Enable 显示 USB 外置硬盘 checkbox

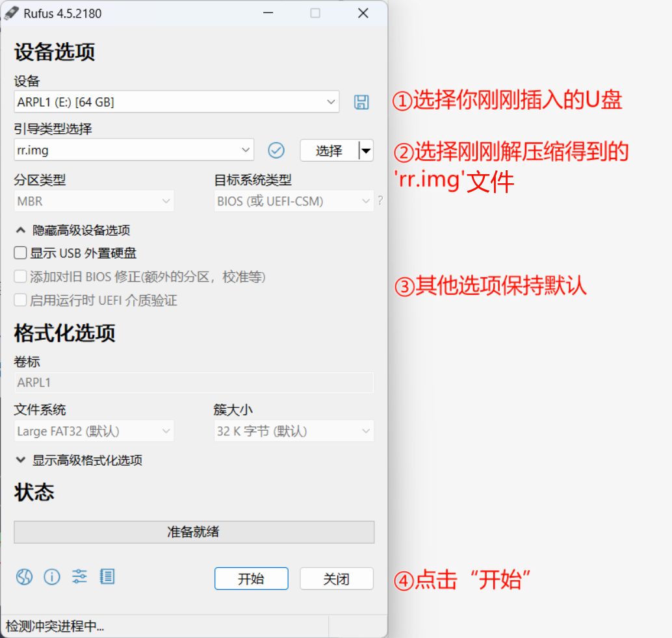point(20,253)
